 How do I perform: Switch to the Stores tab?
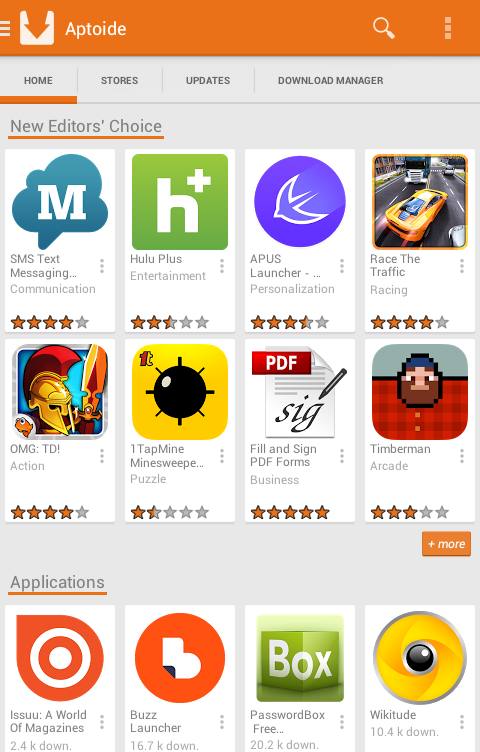[119, 81]
